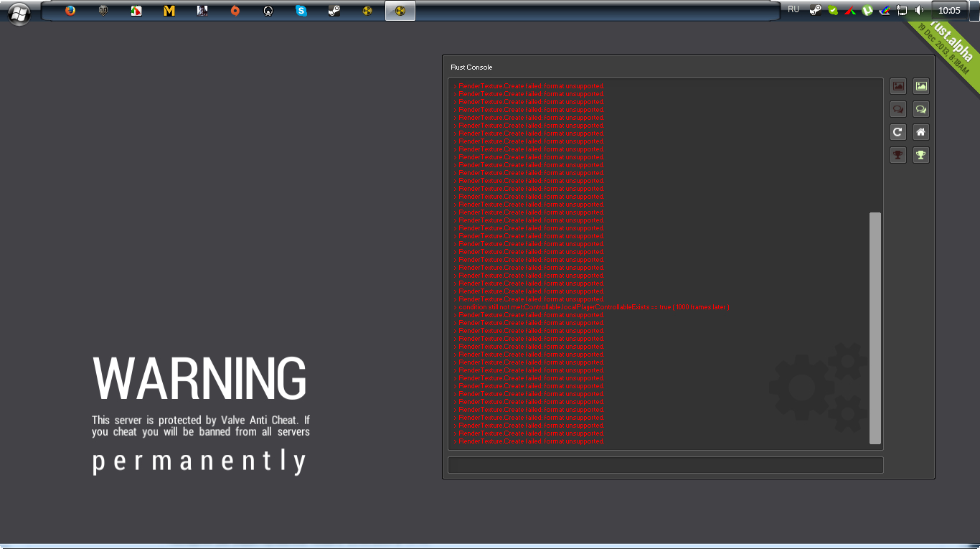Viewport: 980px width, 549px height.
Task: Open the volume speaker icon in tray
Action: (x=920, y=11)
